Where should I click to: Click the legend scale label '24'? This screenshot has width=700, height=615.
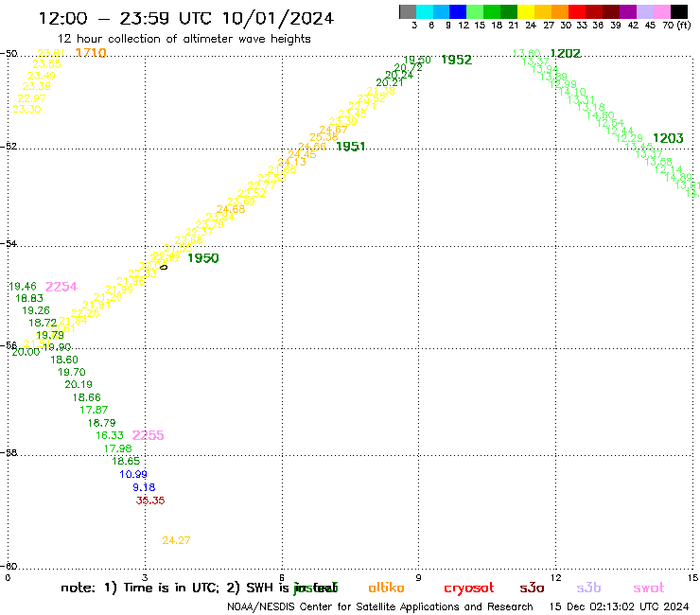click(x=531, y=25)
